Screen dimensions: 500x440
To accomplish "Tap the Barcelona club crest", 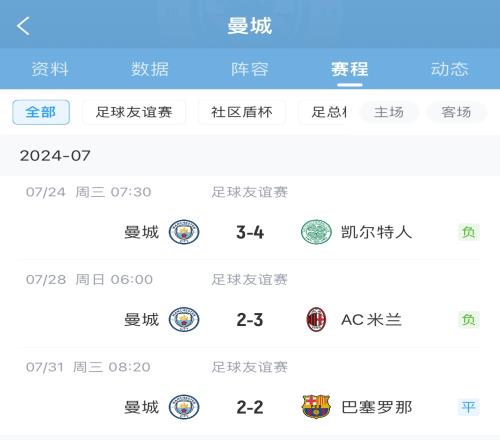I will [x=316, y=407].
